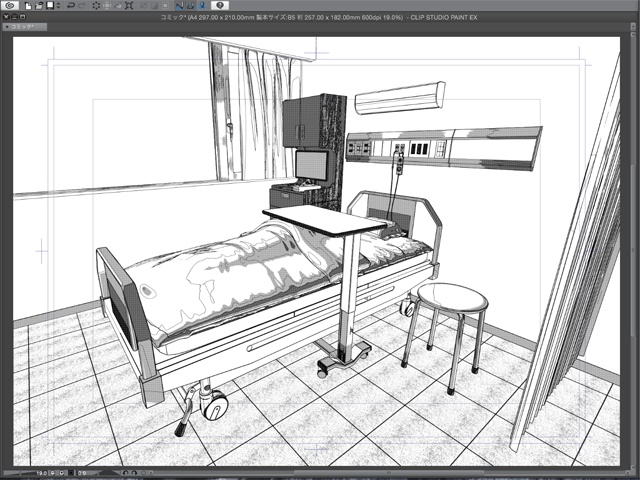Viewport: 640px width, 480px height.
Task: Rotate canvas left using status bar icon
Action: click(x=126, y=473)
